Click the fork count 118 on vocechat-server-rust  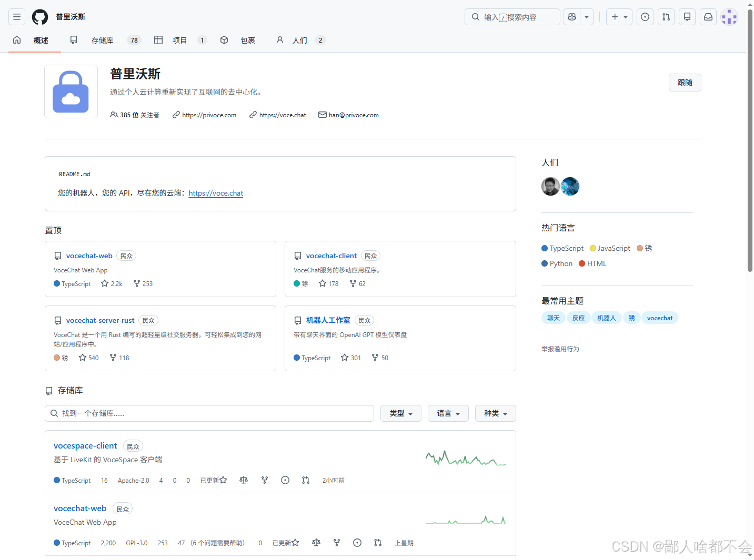[119, 358]
